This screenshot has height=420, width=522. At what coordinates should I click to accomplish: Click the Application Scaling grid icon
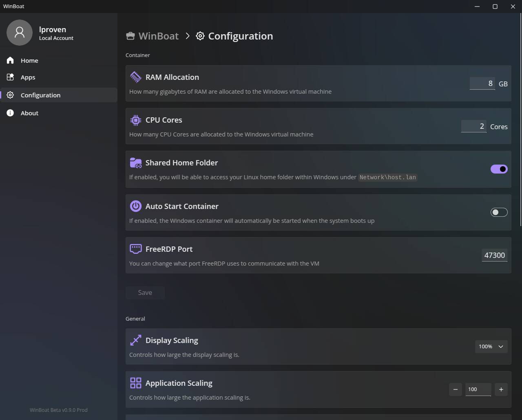[135, 383]
